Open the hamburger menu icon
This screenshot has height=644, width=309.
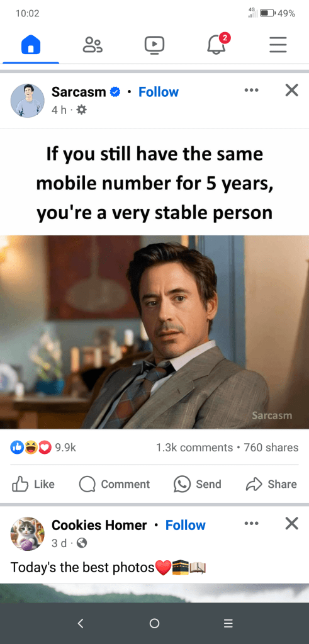(x=278, y=45)
